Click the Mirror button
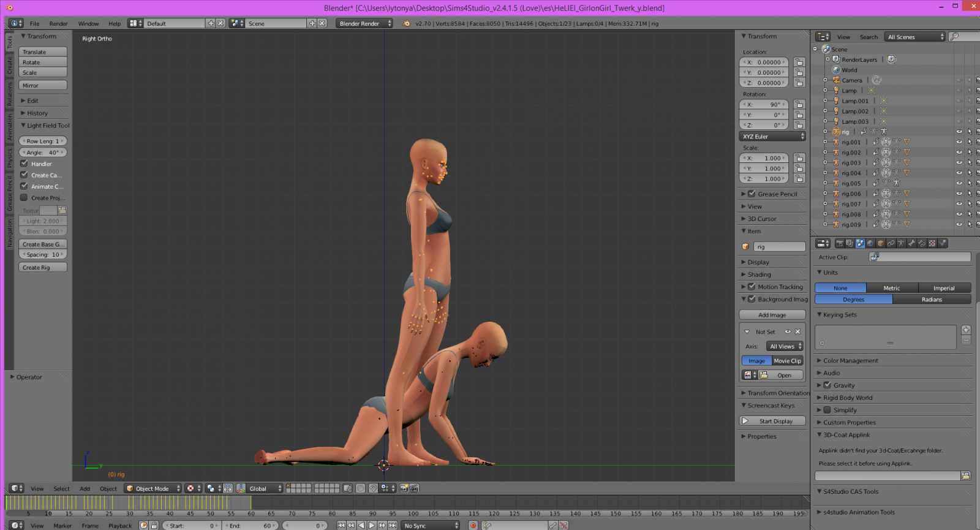The width and height of the screenshot is (980, 530). pyautogui.click(x=43, y=85)
